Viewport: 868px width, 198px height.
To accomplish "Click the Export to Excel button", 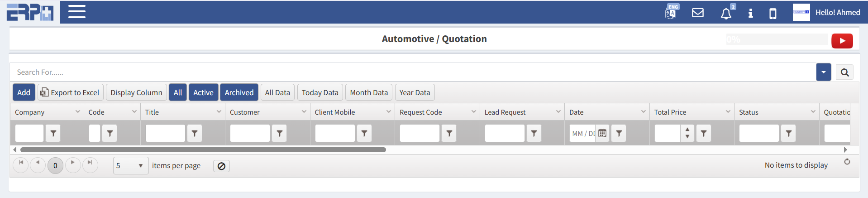I will tap(70, 92).
